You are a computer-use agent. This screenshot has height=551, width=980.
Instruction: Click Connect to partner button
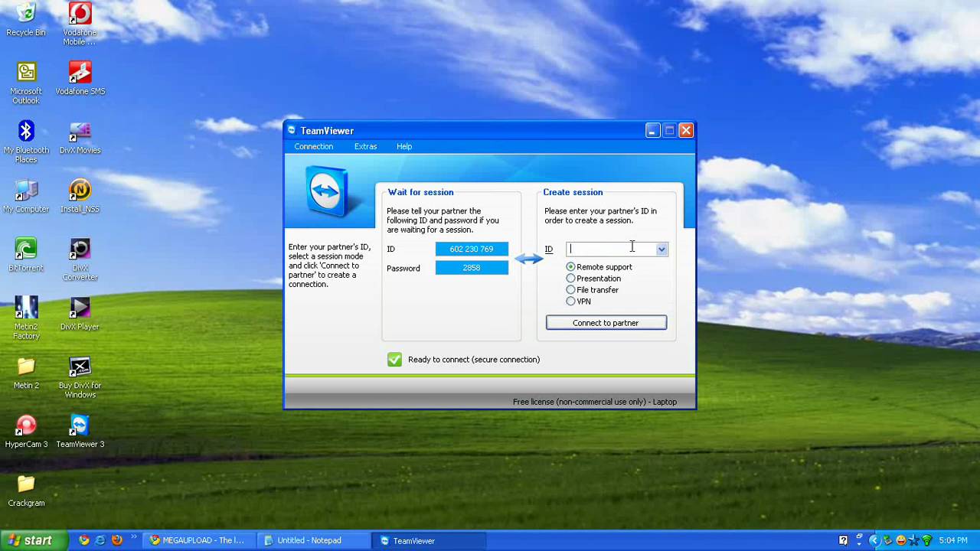pos(606,323)
